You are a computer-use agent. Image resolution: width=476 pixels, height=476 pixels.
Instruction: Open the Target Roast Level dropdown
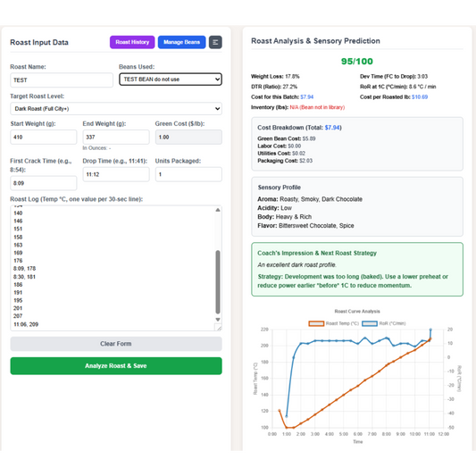pyautogui.click(x=116, y=109)
